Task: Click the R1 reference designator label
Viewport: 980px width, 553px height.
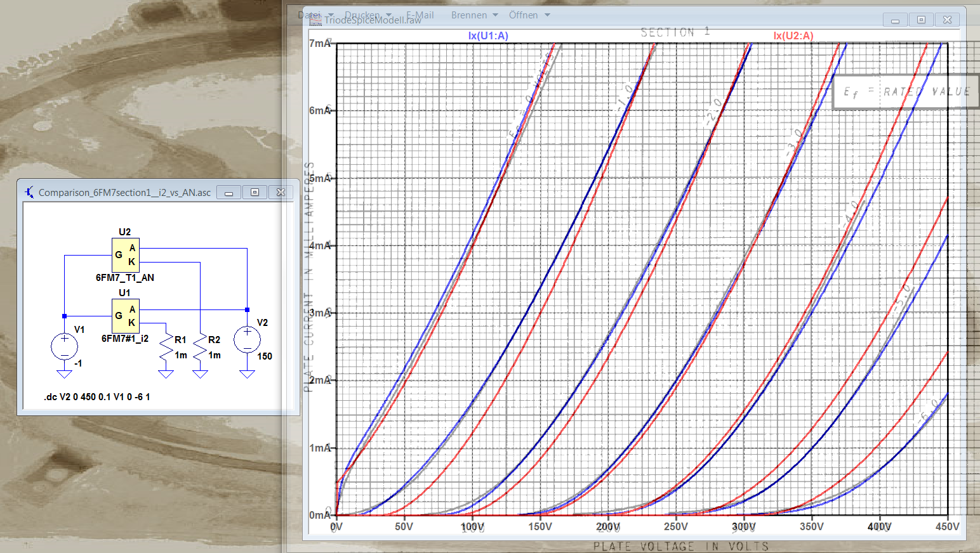Action: pyautogui.click(x=180, y=340)
